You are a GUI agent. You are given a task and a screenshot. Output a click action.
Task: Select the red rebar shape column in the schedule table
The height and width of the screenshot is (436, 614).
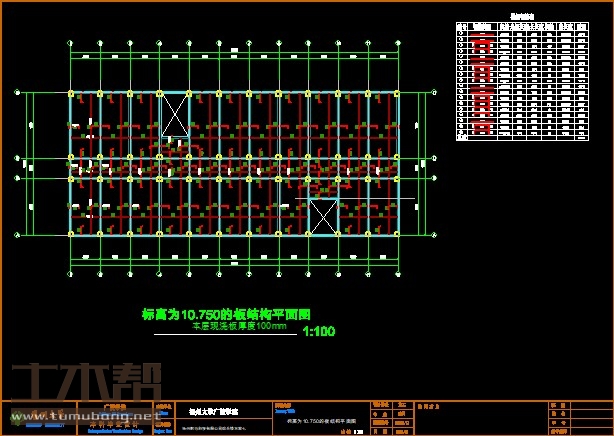click(x=482, y=82)
